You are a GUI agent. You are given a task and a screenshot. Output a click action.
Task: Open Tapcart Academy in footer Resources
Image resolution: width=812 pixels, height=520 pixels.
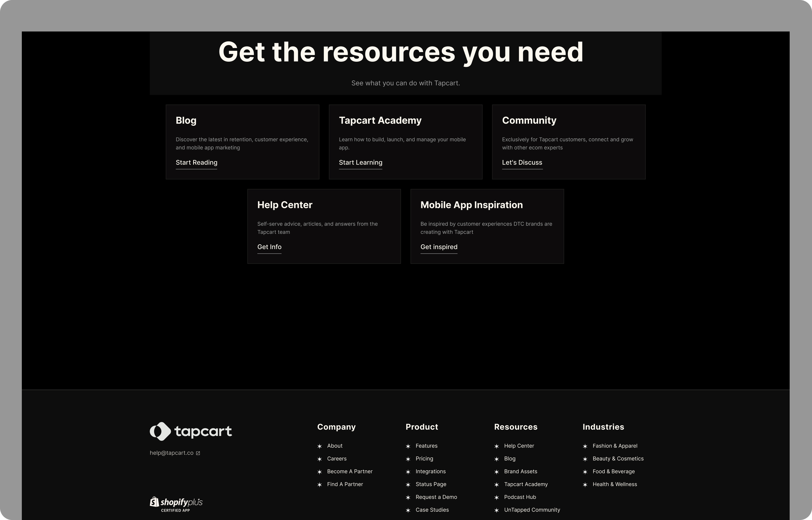coord(526,484)
